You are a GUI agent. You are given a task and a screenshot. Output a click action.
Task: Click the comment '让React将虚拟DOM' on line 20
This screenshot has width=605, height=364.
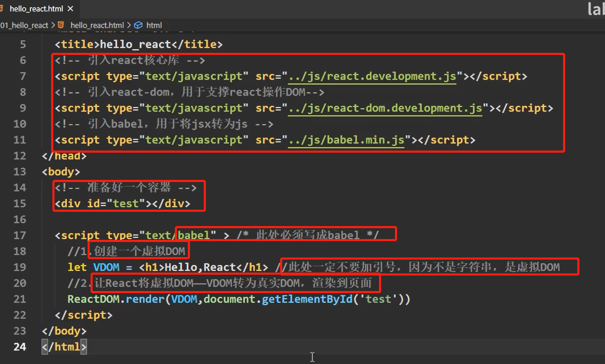(x=144, y=283)
